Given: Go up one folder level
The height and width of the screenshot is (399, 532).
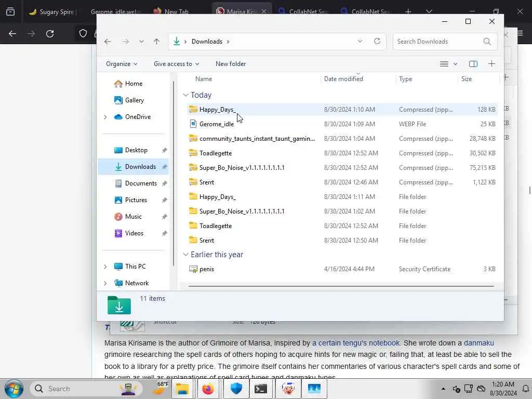Looking at the screenshot, I should [156, 42].
